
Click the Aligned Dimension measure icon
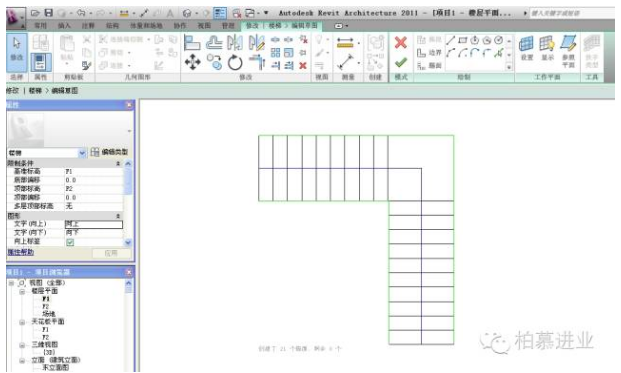coord(345,42)
